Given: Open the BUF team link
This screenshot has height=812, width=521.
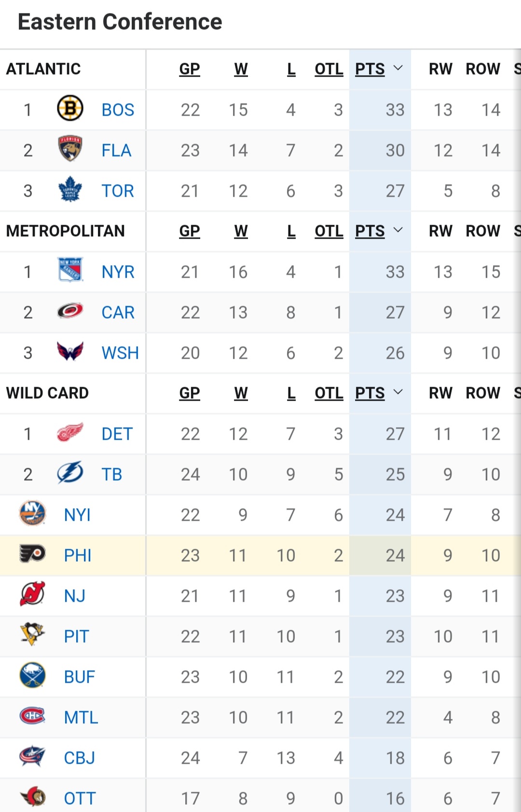Looking at the screenshot, I should (80, 677).
